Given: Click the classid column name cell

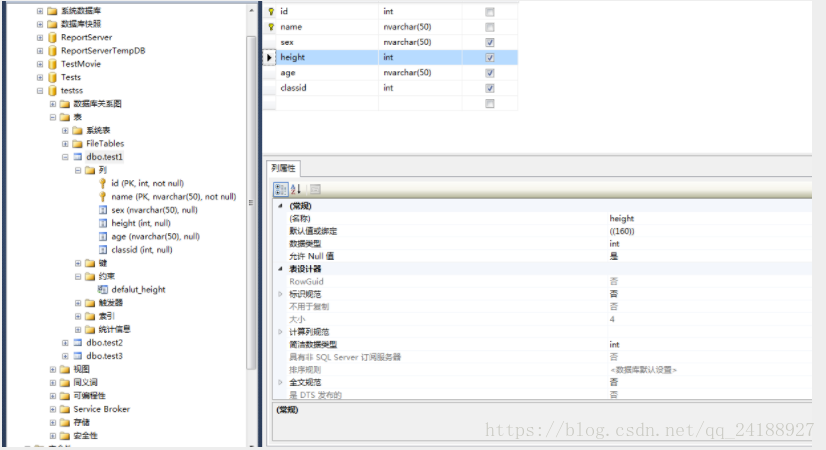Looking at the screenshot, I should (327, 88).
